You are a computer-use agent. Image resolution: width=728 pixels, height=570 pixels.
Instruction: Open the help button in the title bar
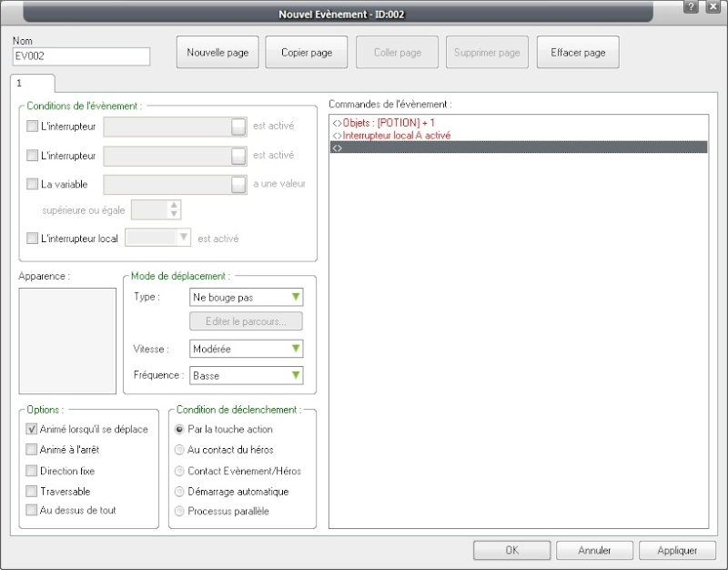click(x=691, y=6)
